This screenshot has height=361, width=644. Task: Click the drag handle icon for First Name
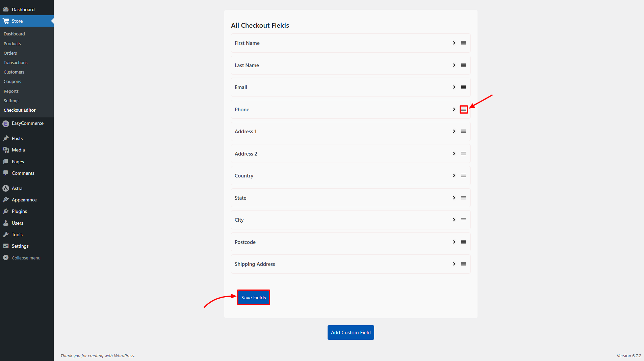click(464, 43)
